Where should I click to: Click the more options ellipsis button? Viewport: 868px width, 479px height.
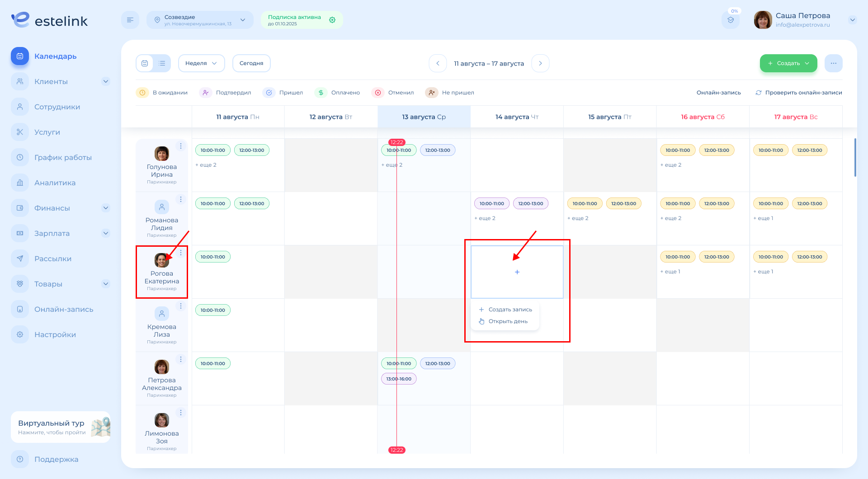tap(833, 63)
